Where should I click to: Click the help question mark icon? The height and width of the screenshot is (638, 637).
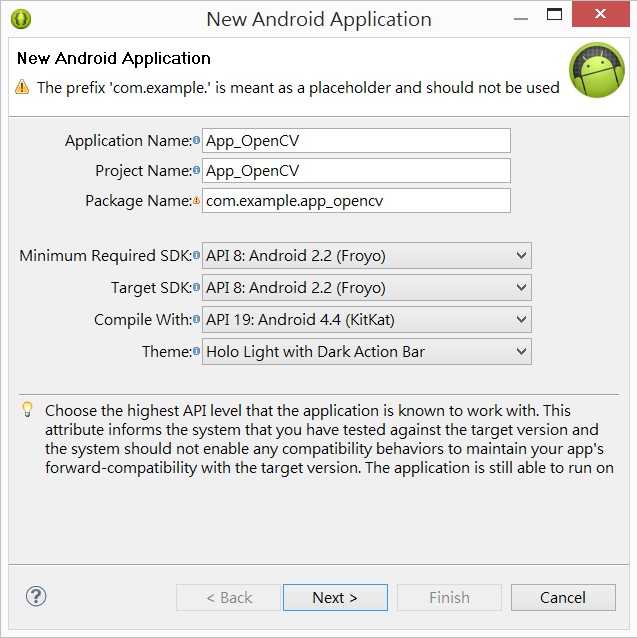pos(36,596)
